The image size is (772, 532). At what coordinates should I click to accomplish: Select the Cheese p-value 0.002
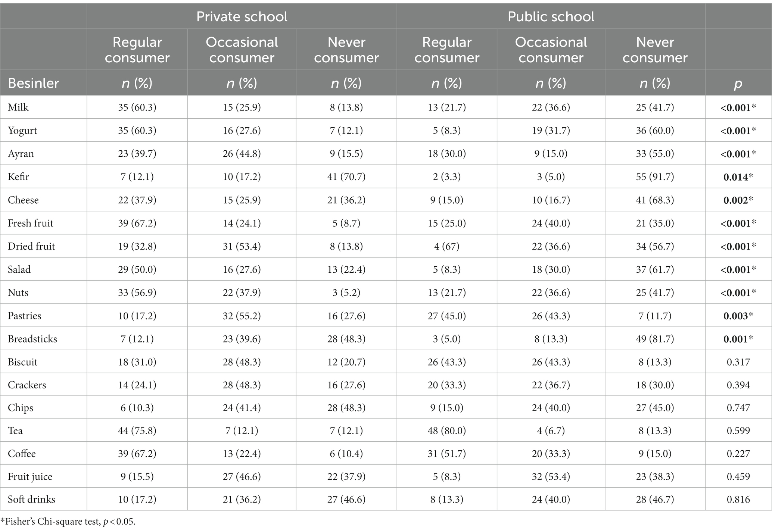pyautogui.click(x=738, y=200)
